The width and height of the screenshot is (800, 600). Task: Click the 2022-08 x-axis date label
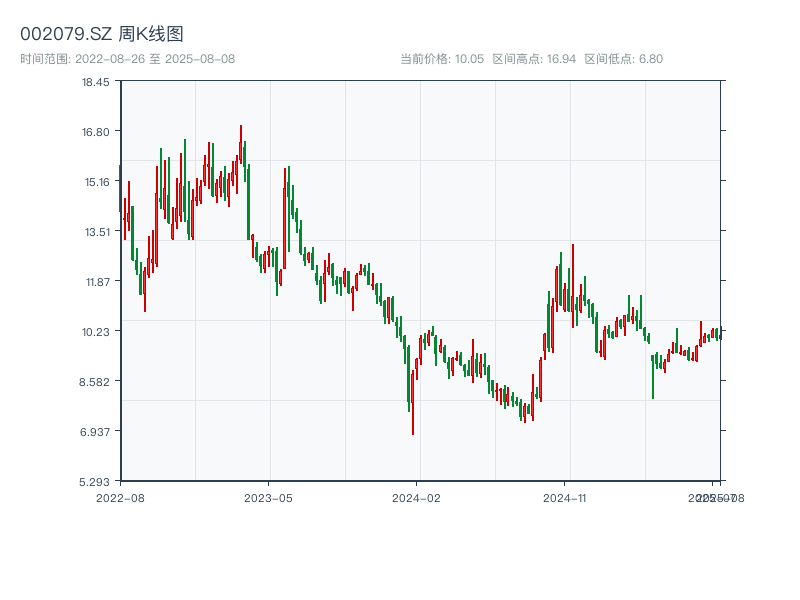[x=120, y=497]
